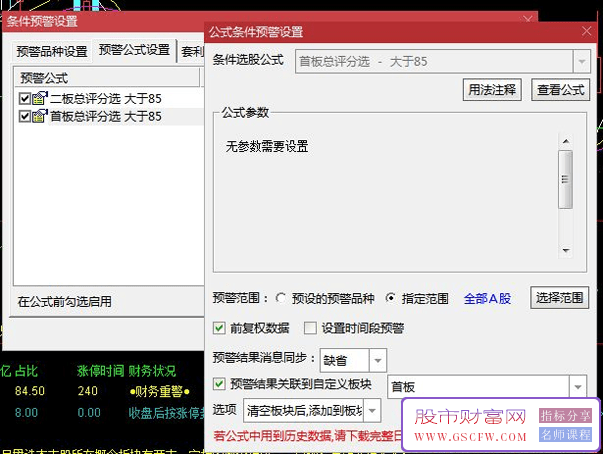Click the 无参数需要设置 text
The height and width of the screenshot is (454, 603).
267,146
